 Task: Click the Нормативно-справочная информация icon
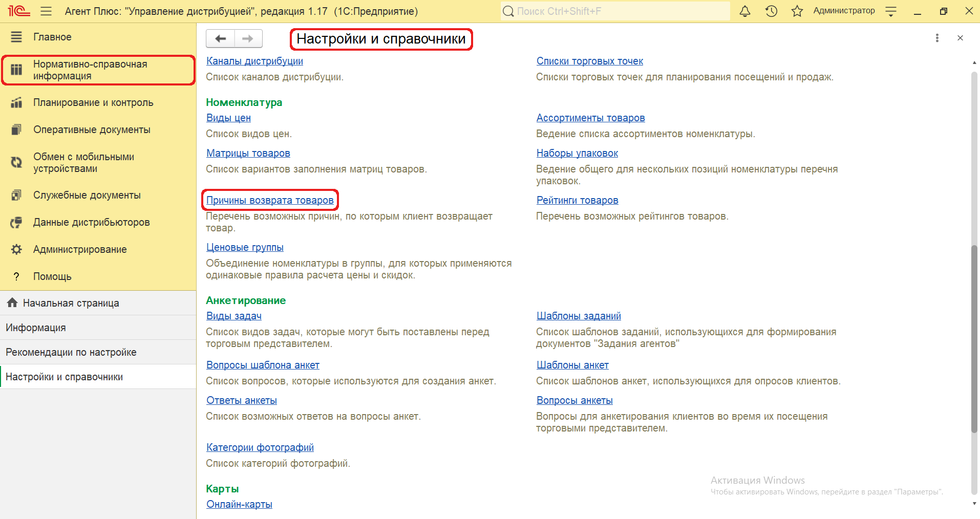click(x=16, y=70)
